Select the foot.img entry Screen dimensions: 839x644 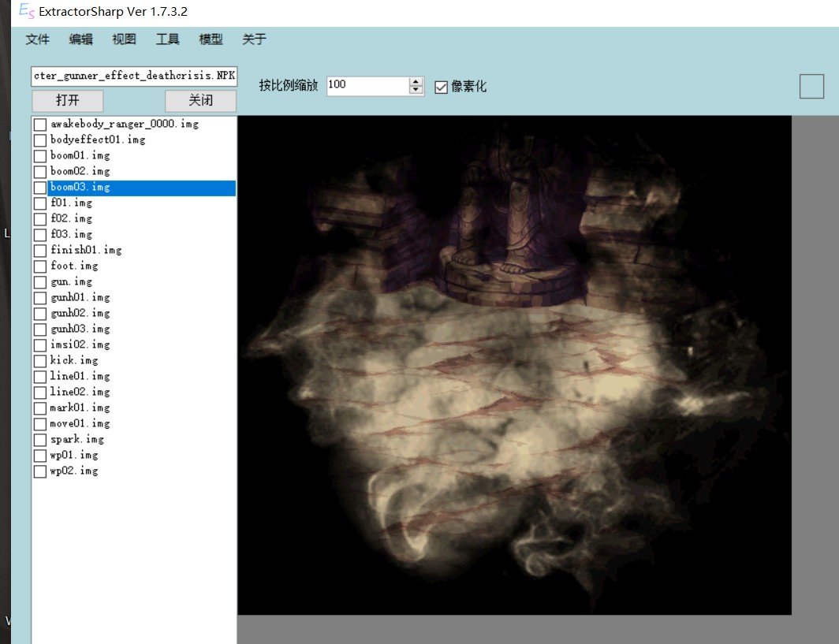[x=74, y=266]
